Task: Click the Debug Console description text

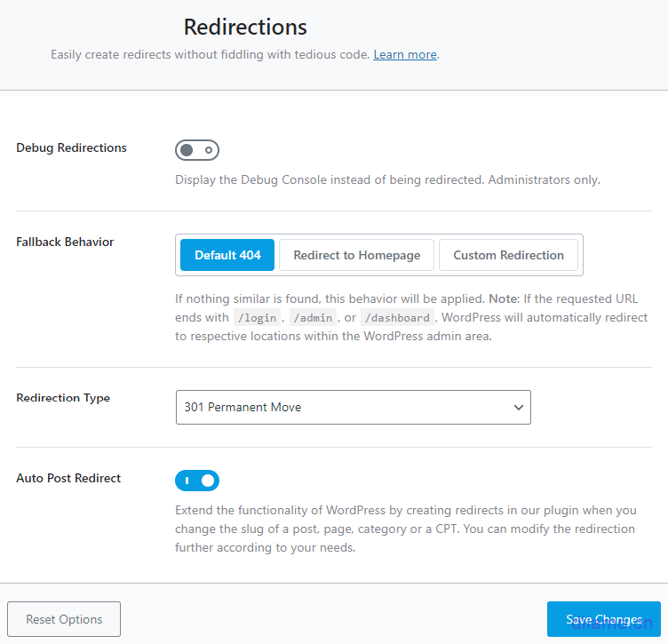Action: [387, 179]
